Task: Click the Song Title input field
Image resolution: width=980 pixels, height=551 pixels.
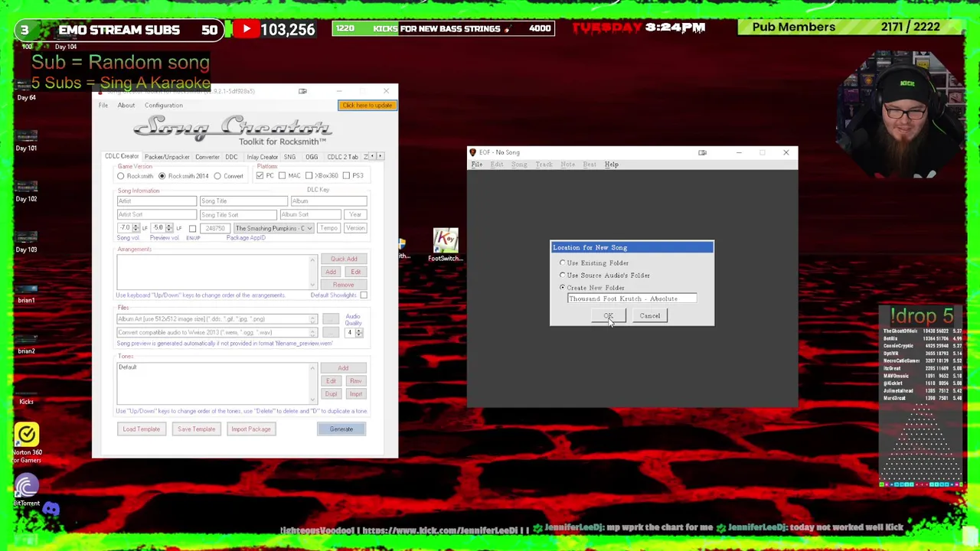Action: coord(243,201)
